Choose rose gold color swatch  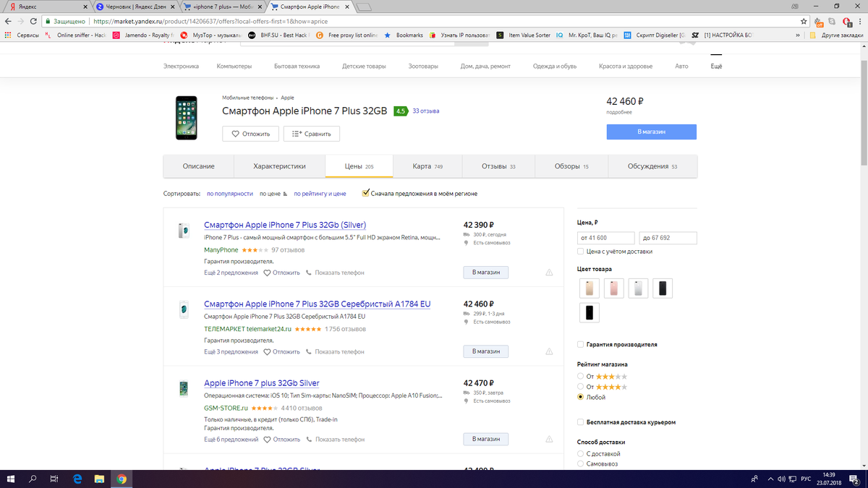[x=613, y=288]
